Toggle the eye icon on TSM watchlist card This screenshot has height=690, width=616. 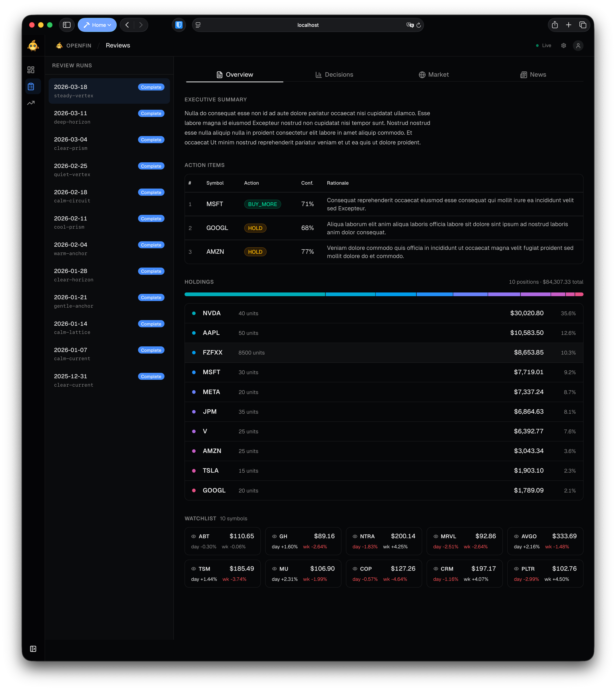pos(194,569)
